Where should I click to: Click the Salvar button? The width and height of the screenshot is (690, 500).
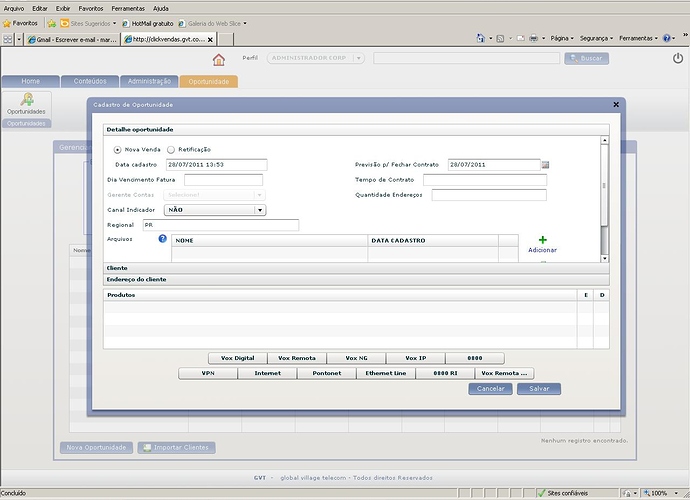point(539,388)
